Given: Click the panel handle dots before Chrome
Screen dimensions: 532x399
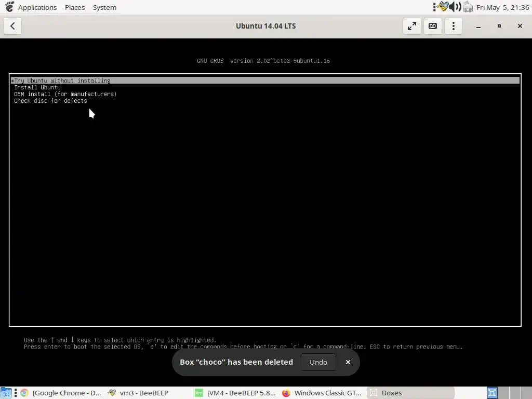Looking at the screenshot, I should pyautogui.click(x=16, y=393).
